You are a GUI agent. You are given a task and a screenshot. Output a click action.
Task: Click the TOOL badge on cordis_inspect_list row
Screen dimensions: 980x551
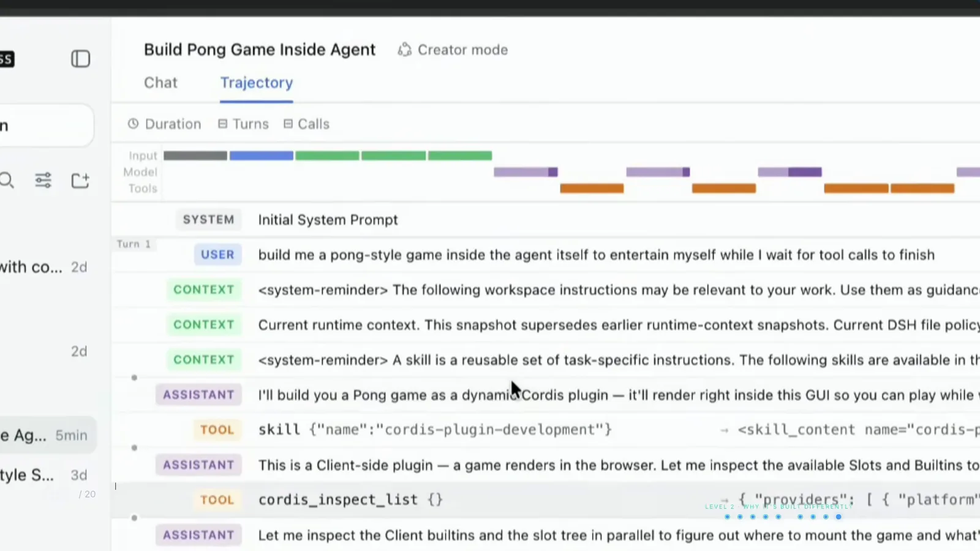coord(217,500)
